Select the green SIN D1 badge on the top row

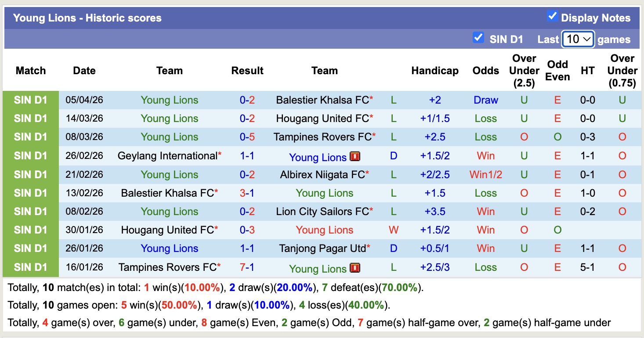click(x=31, y=100)
